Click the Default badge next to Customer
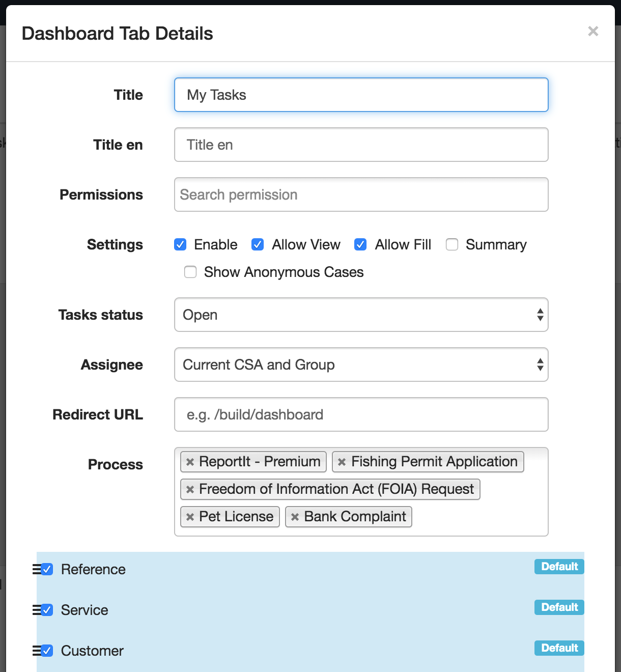The image size is (621, 672). click(x=558, y=648)
